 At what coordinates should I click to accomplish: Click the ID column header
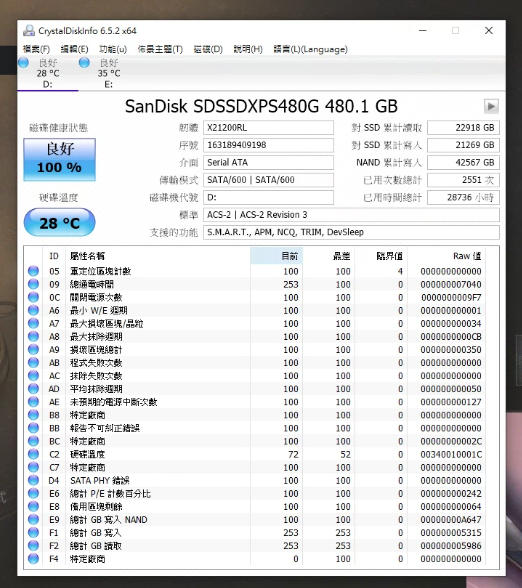point(54,256)
